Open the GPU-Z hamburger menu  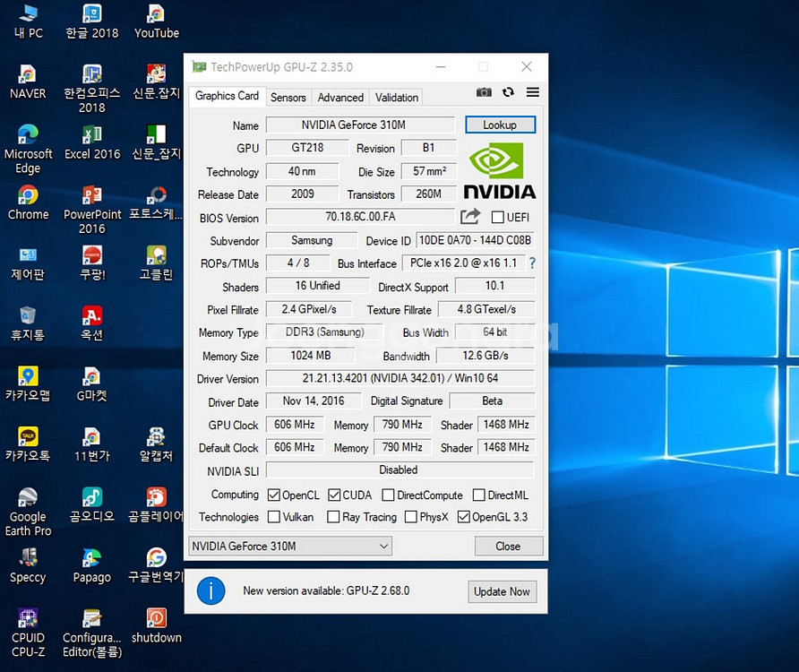(532, 92)
